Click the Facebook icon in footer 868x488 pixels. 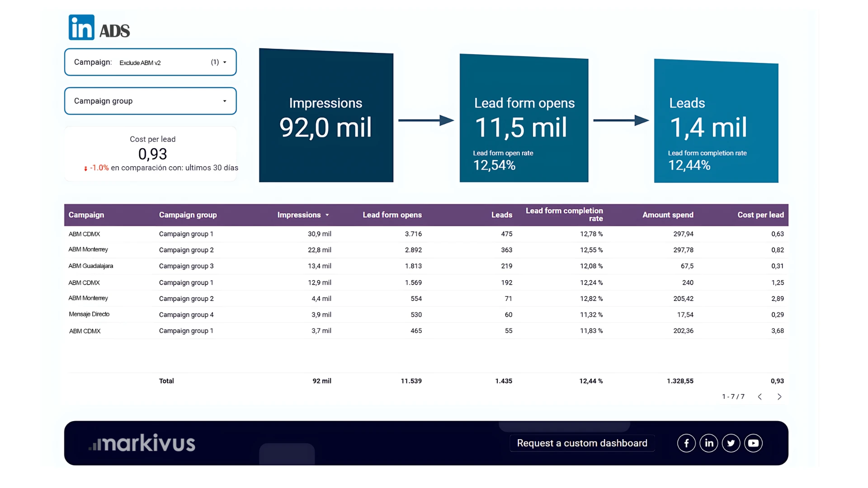(686, 443)
